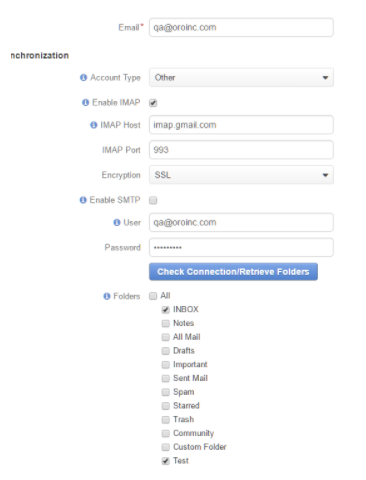Expand the Encryption SSL dropdown
The height and width of the screenshot is (480, 366).
[x=241, y=175]
